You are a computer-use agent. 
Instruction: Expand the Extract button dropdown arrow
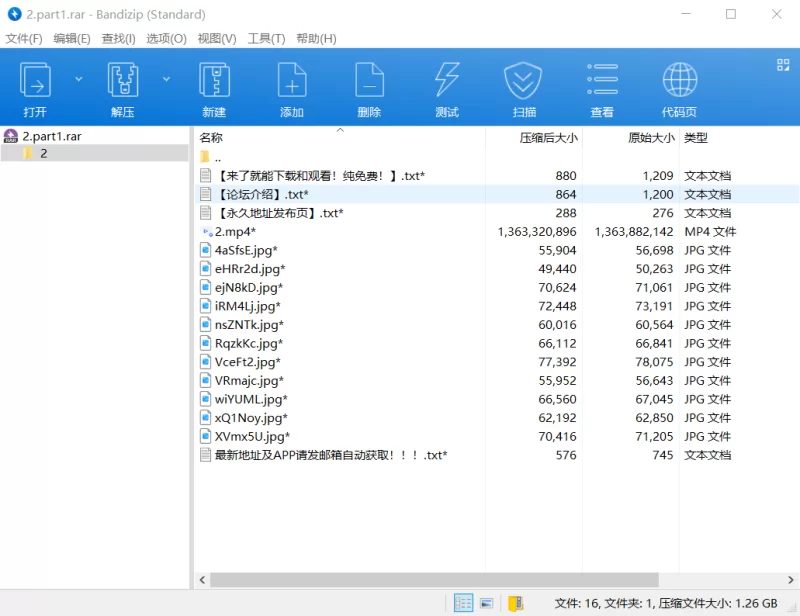166,79
